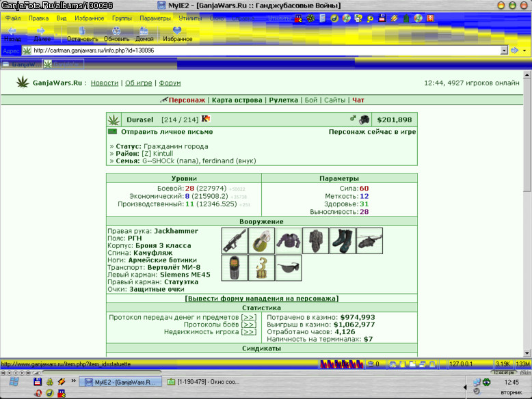Screen dimensions: 532x399
Task: Click the URL address input field
Action: tap(266, 51)
